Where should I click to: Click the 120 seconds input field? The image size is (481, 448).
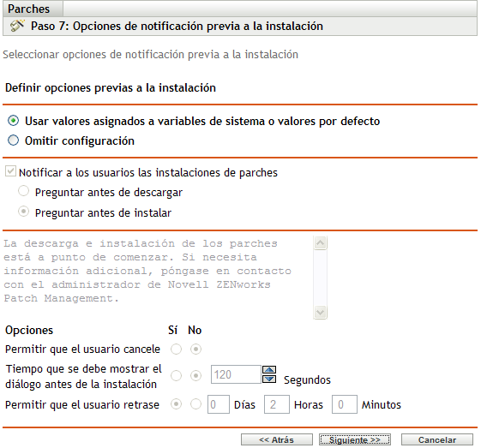[x=236, y=374]
